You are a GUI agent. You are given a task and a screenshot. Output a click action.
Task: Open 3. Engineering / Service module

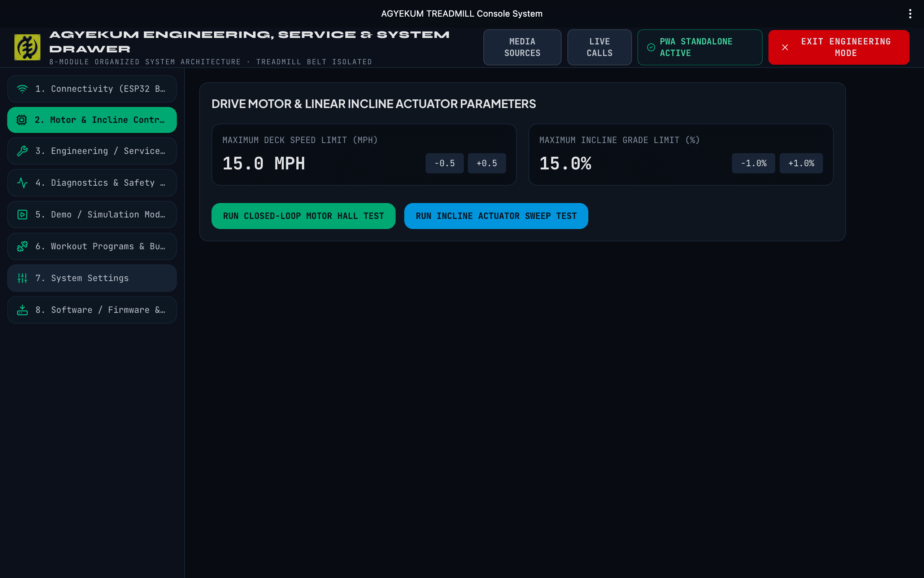point(92,151)
